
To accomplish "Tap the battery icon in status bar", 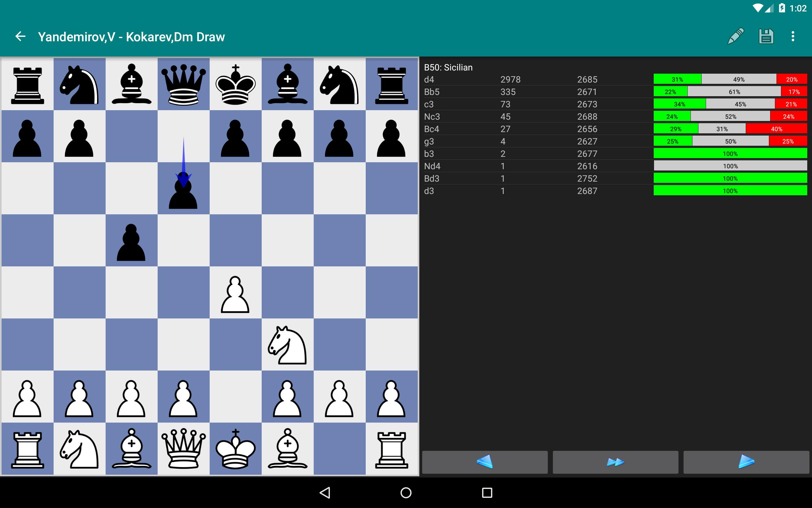I will (x=782, y=8).
